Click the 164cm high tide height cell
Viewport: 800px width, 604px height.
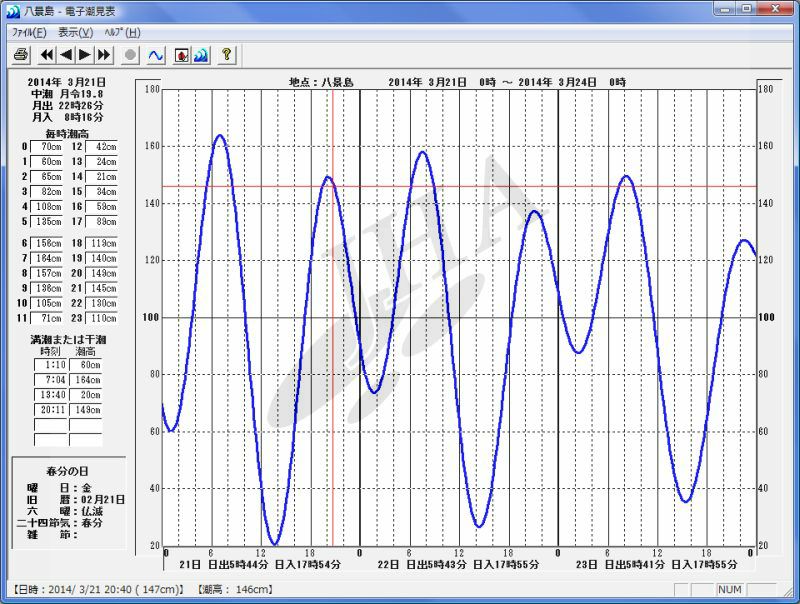click(x=86, y=380)
